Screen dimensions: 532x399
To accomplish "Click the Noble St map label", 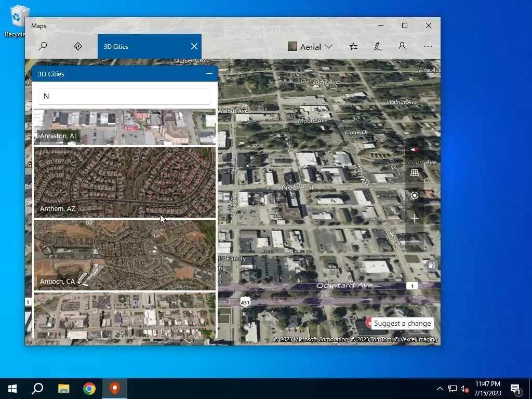I will pyautogui.click(x=298, y=187).
